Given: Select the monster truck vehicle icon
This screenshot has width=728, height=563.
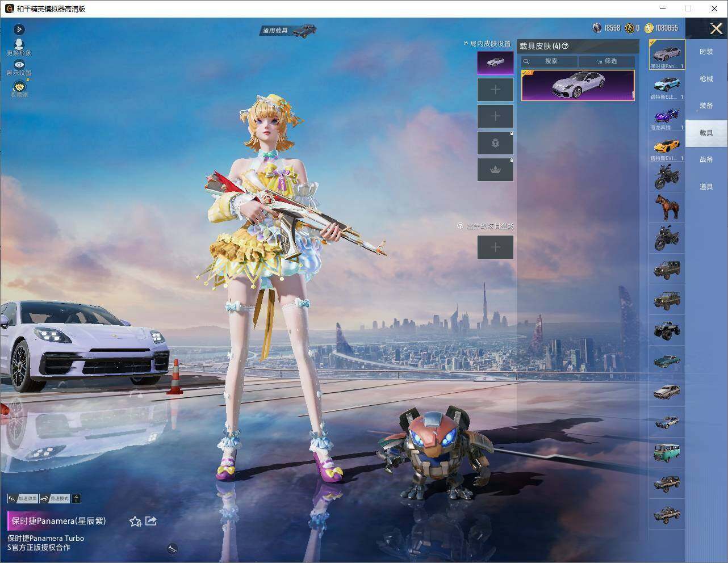Looking at the screenshot, I should [x=667, y=329].
